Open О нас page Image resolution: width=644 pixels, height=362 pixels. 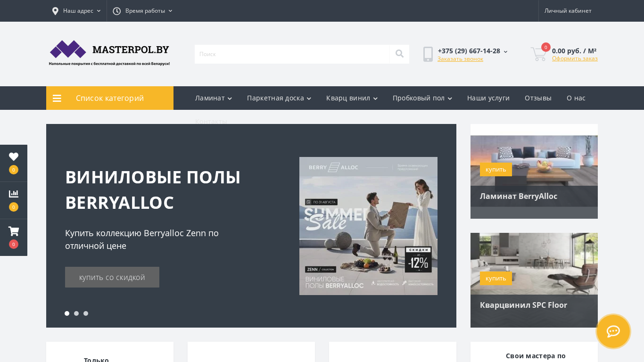point(576,98)
